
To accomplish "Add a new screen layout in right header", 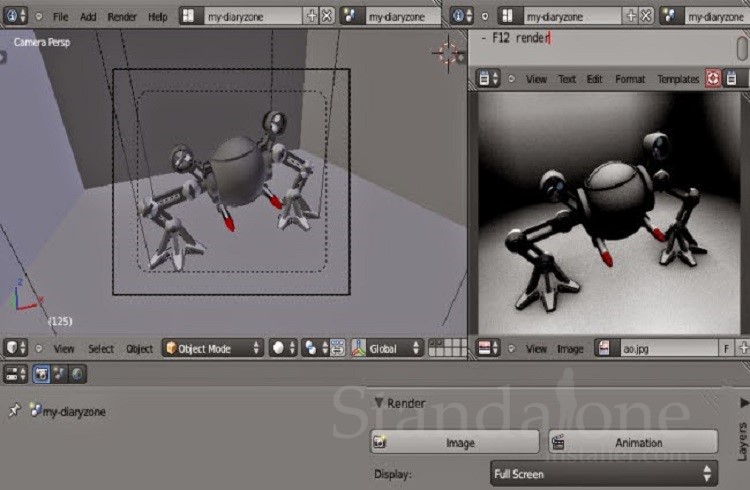I will click(x=631, y=16).
